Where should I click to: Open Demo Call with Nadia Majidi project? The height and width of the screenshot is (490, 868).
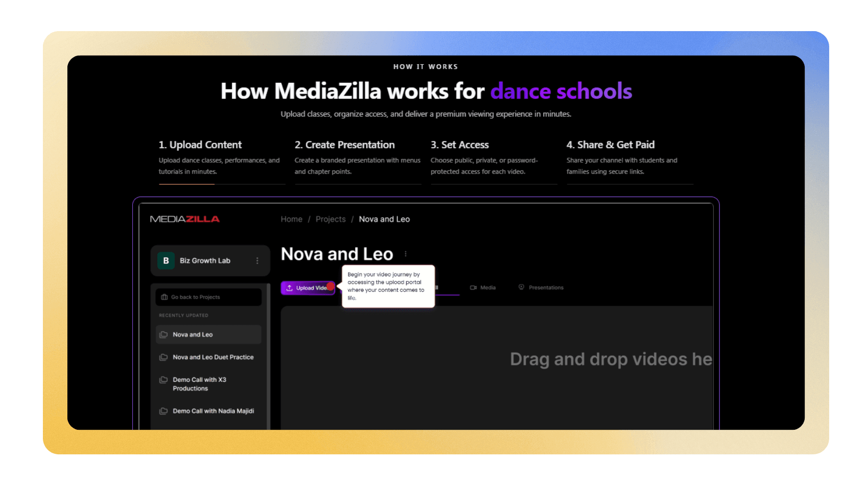pos(208,411)
